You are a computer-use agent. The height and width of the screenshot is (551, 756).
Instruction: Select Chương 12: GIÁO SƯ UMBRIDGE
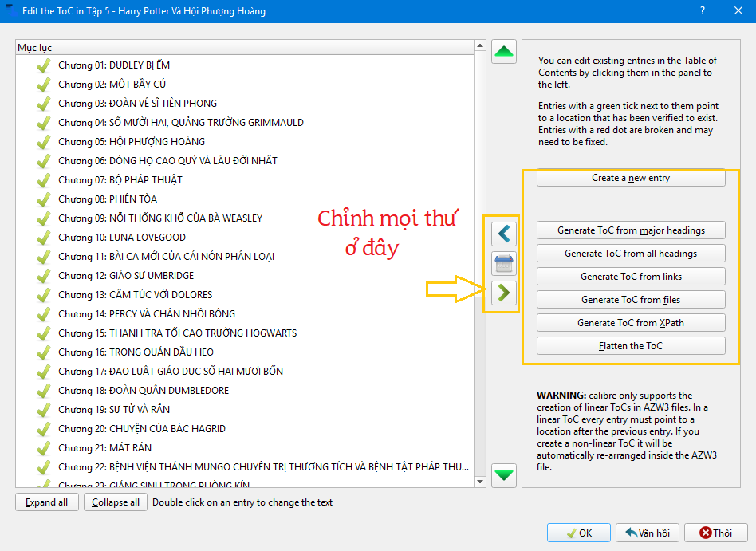pos(126,276)
